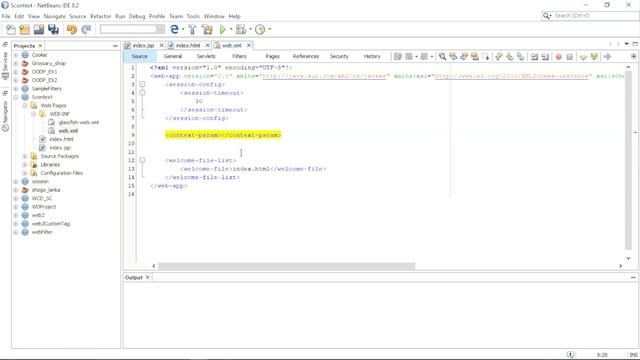Switch to the Servlets view of web.xml
640x360 pixels.
(x=206, y=56)
